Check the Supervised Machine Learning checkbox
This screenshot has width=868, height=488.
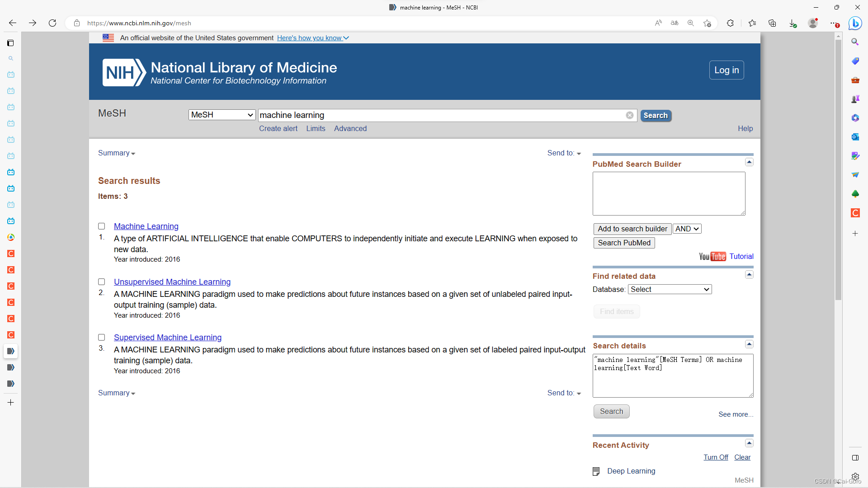pos(102,338)
